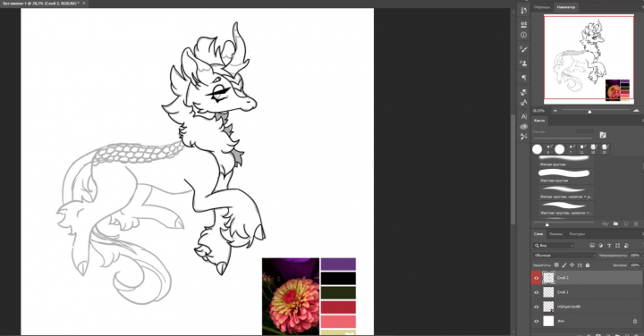Select the Слой 1 layer thumbnail
Screen dimensions: 644x336
coord(548,292)
